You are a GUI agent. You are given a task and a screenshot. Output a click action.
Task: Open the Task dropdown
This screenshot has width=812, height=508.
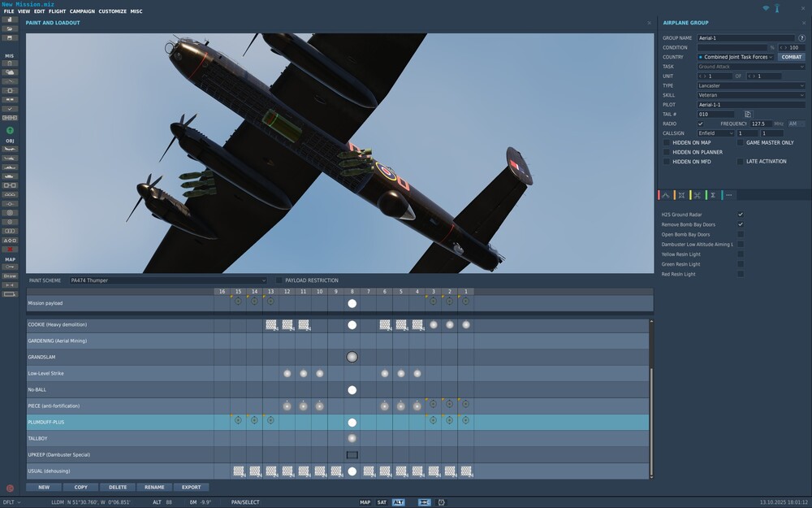coord(751,67)
